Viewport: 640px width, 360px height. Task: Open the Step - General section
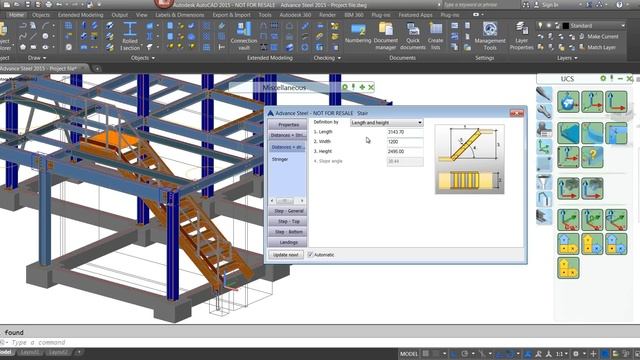(288, 211)
